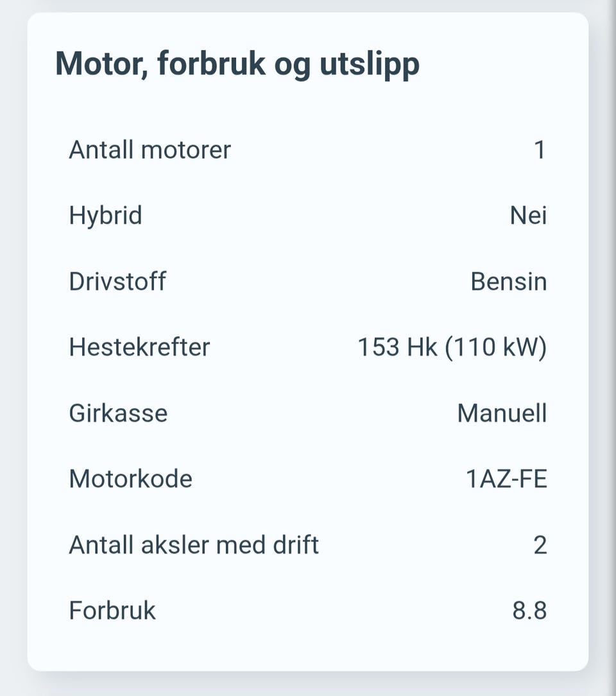Screen dimensions: 616x696
Task: Click the 1AZ-FE engine code
Action: pos(506,479)
